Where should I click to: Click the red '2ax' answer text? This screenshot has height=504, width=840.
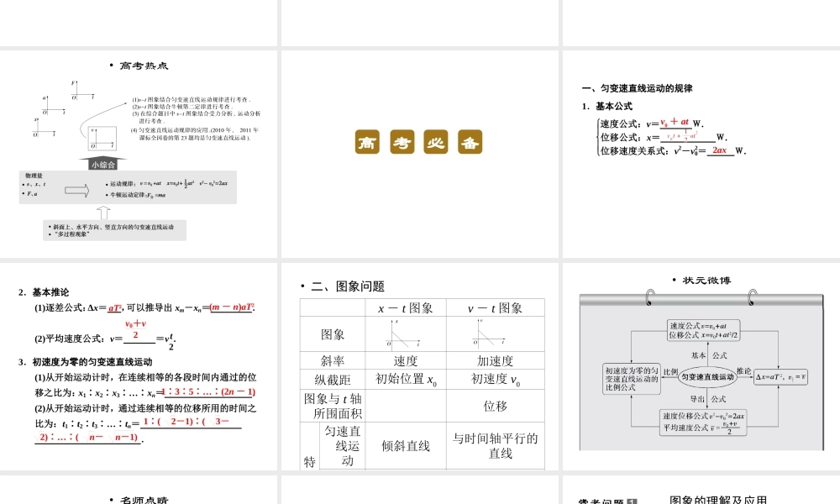(x=720, y=150)
